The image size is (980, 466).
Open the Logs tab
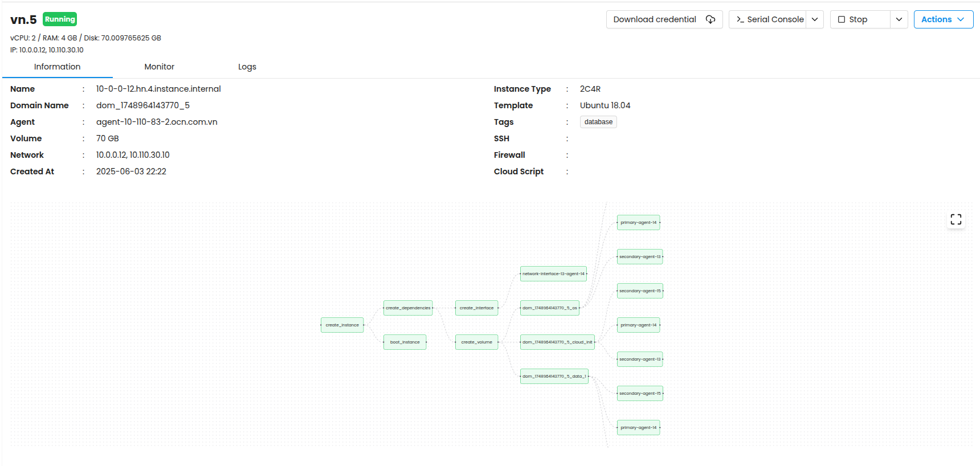pyautogui.click(x=247, y=67)
